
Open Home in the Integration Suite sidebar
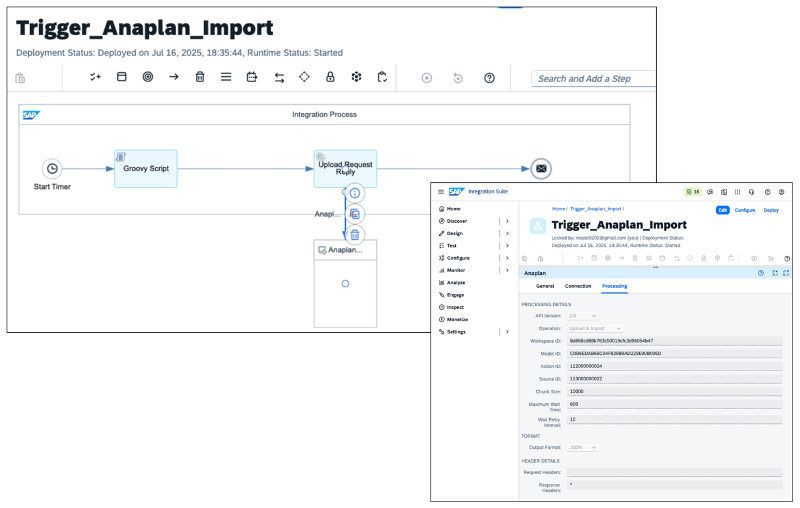coord(454,209)
